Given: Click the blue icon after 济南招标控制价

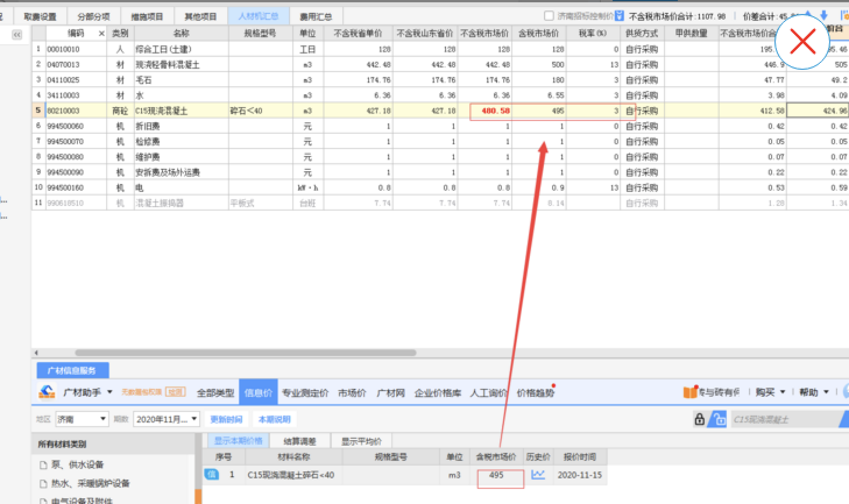Looking at the screenshot, I should [x=619, y=16].
